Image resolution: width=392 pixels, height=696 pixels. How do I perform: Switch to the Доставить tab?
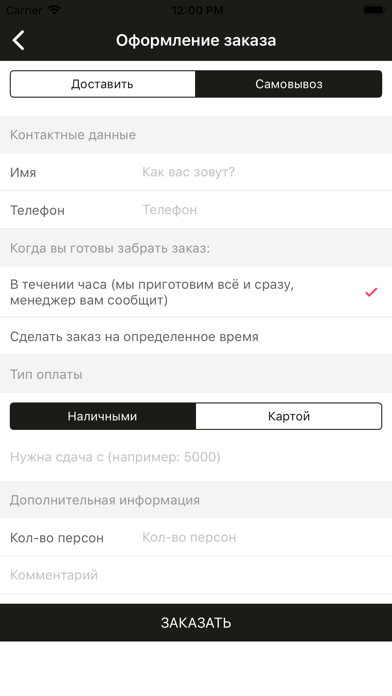click(103, 84)
